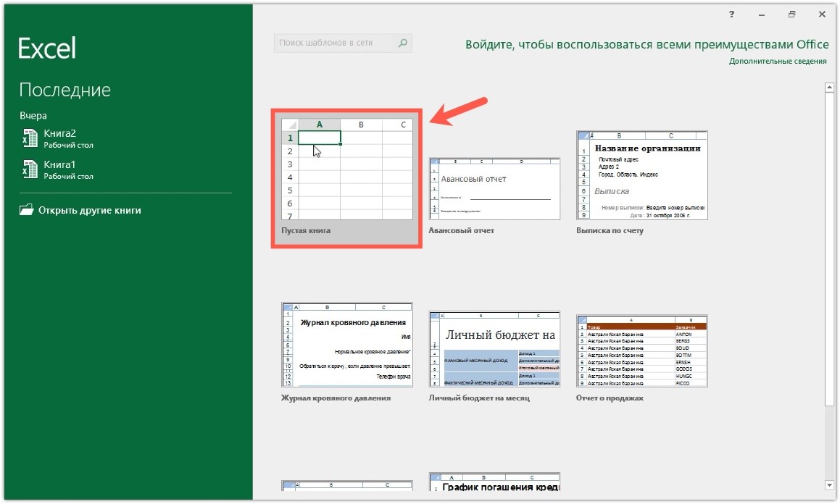Click the magnifier search icon
Screen dimensions: 840x504
403,43
